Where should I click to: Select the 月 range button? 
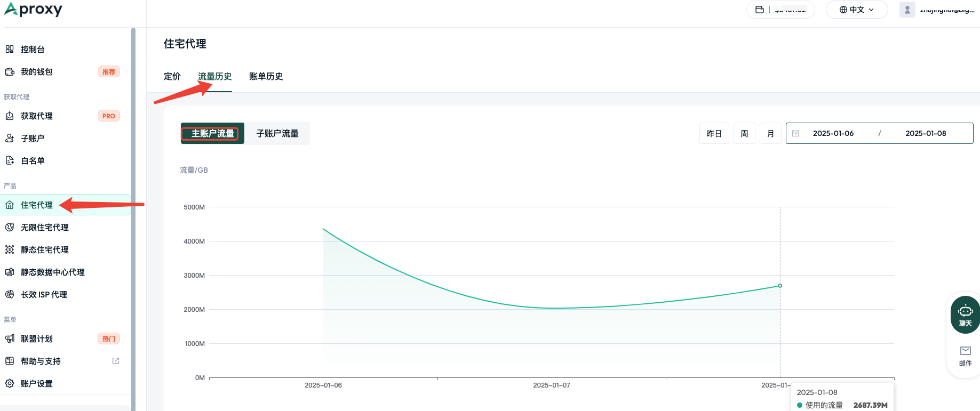pyautogui.click(x=770, y=133)
